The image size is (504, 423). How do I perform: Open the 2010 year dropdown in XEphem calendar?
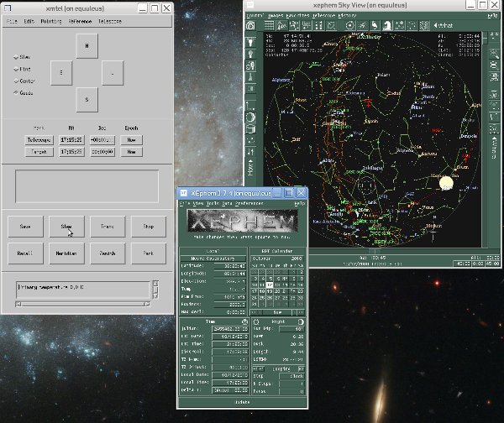click(x=297, y=258)
